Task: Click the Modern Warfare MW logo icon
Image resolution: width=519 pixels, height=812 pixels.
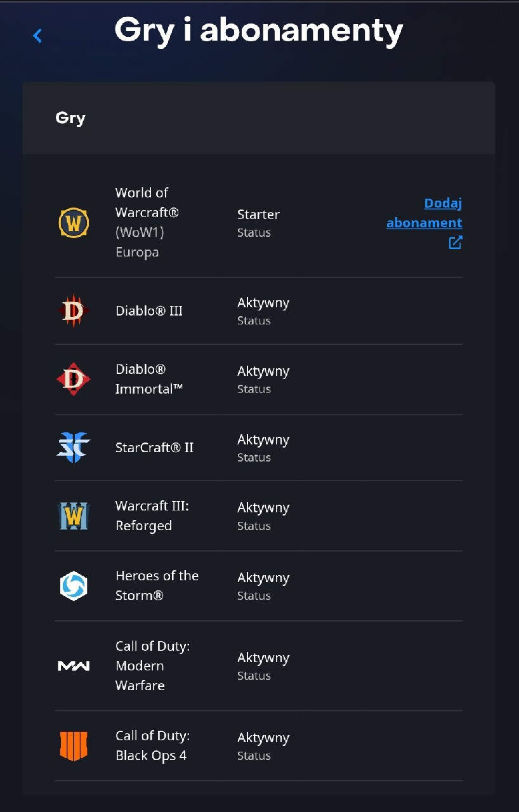Action: (x=74, y=666)
